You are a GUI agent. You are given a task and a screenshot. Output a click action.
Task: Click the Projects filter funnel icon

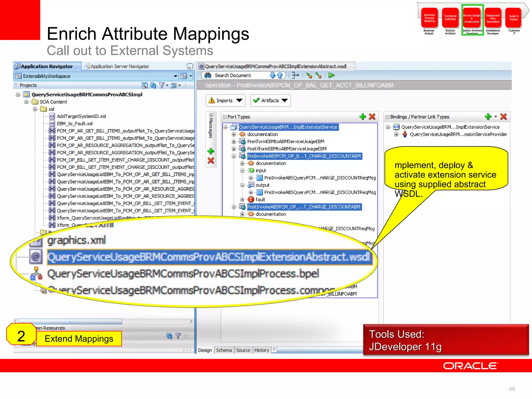(162, 85)
